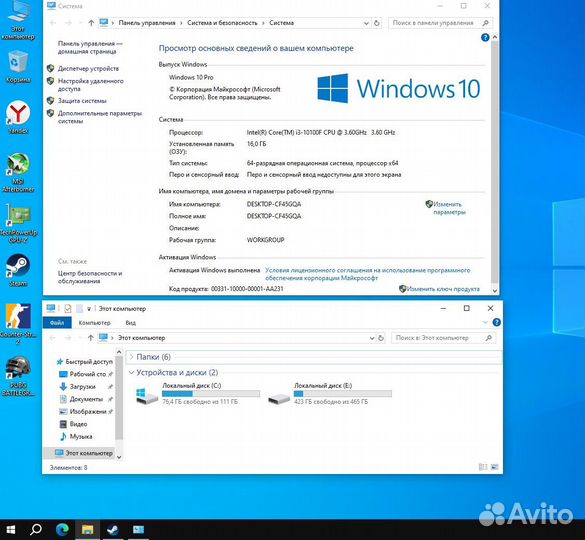Switch to Steam in the taskbar
The width and height of the screenshot is (585, 540).
(x=113, y=529)
